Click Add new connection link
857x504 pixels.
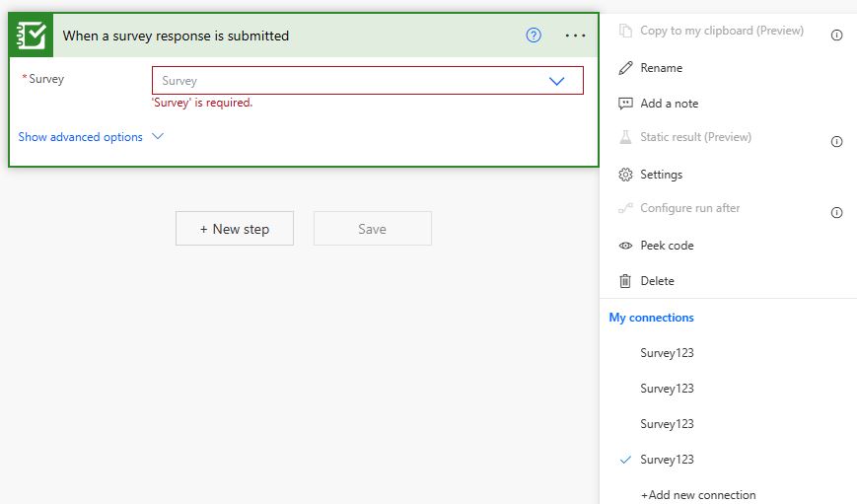tap(698, 495)
